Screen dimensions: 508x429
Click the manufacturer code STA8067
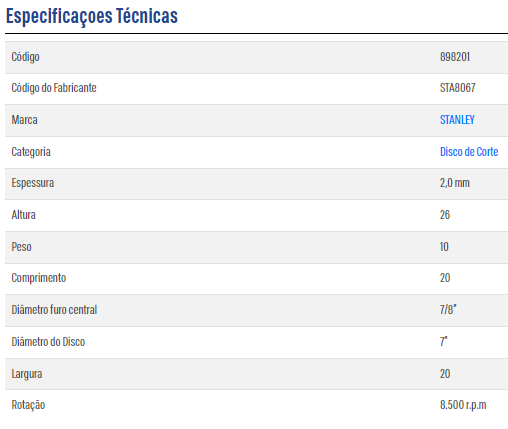pyautogui.click(x=457, y=88)
